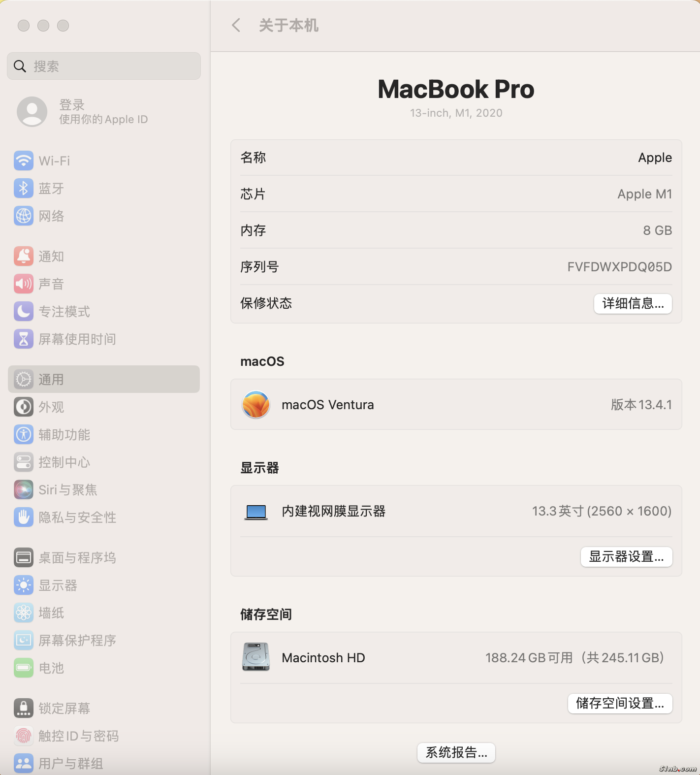Click the 名称 row label

(253, 158)
